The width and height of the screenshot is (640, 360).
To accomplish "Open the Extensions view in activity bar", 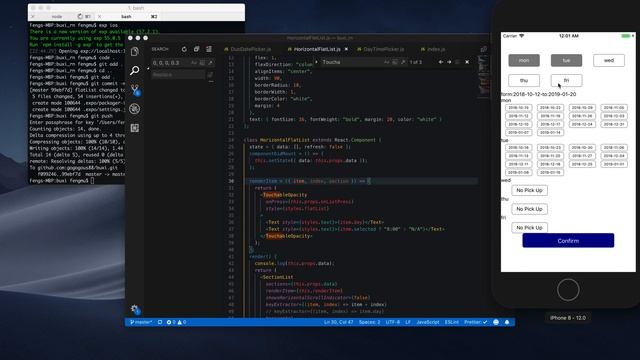I will [x=135, y=128].
